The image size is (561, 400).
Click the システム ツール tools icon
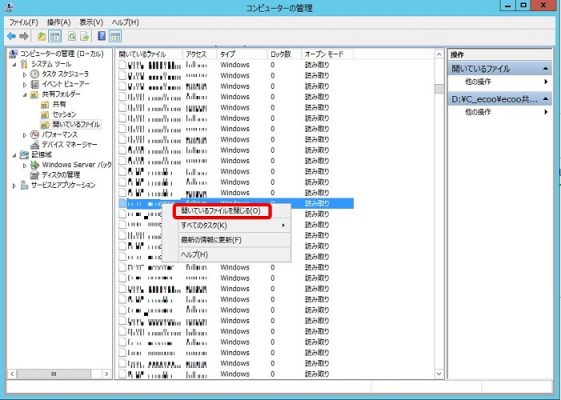[x=24, y=64]
